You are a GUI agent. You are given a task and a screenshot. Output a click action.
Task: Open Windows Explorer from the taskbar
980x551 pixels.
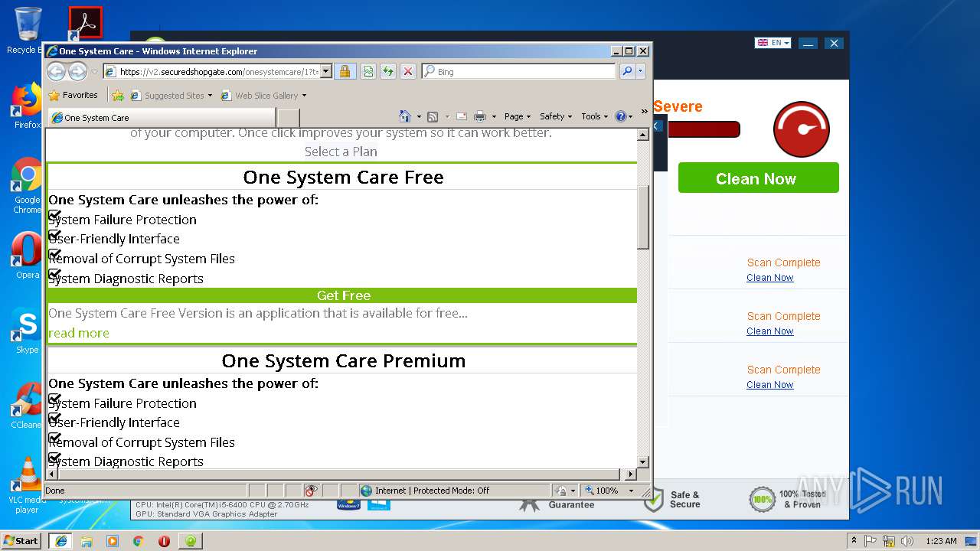click(x=87, y=540)
